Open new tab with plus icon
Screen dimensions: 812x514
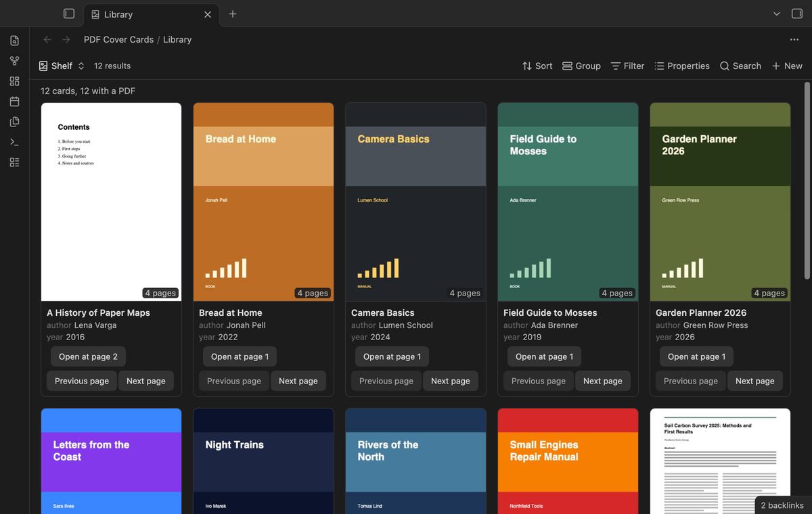click(x=233, y=14)
